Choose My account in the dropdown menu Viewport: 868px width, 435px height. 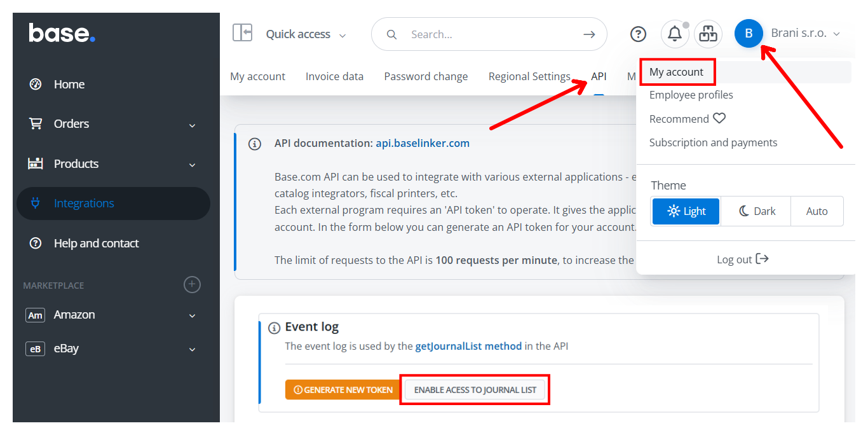pos(676,72)
